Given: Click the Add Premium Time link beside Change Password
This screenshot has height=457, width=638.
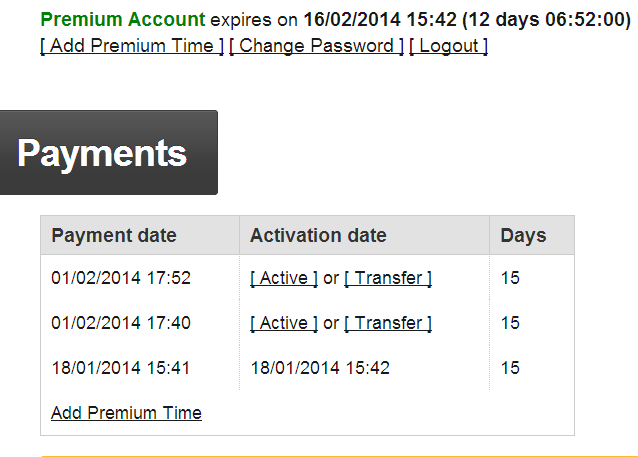Looking at the screenshot, I should coord(132,45).
